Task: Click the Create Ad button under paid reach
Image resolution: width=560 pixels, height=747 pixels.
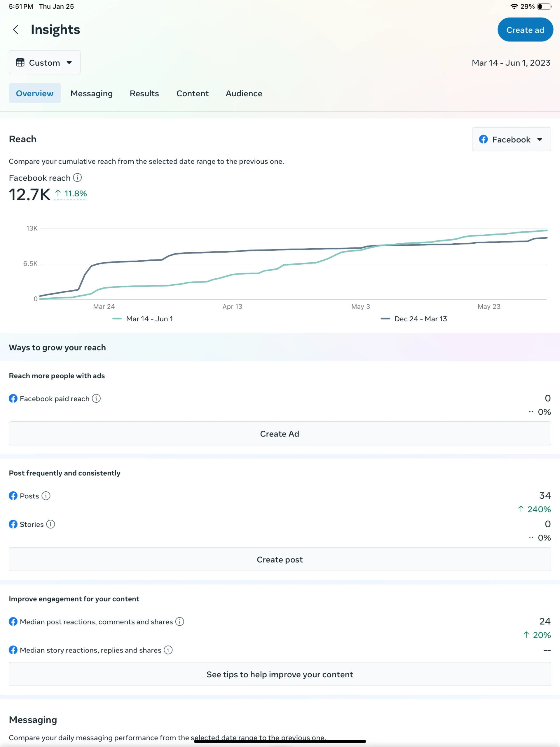Action: tap(280, 434)
